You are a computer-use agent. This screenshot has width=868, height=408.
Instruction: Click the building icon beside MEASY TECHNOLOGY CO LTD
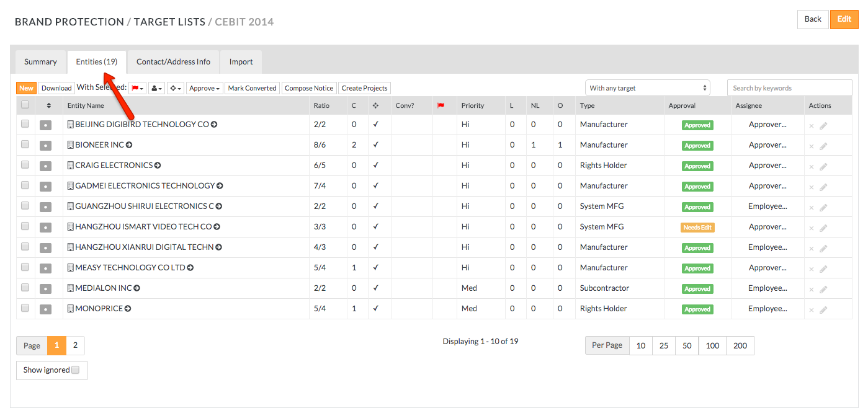coord(70,268)
